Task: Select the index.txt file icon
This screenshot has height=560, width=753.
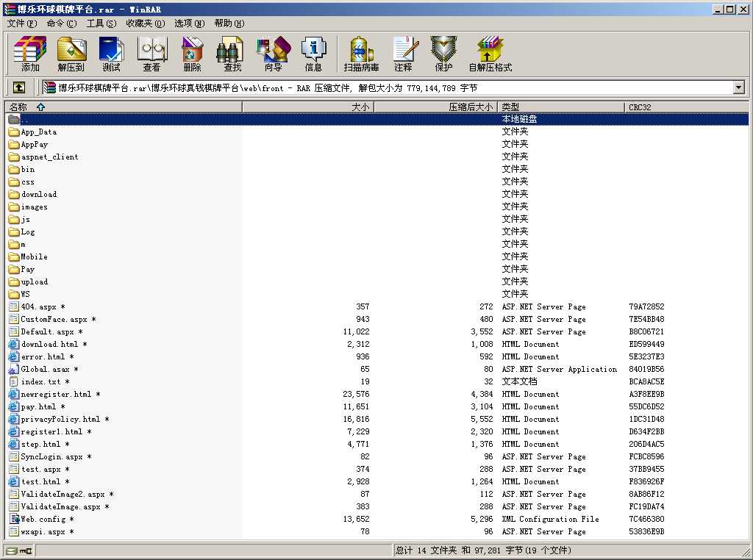Action: click(x=14, y=382)
